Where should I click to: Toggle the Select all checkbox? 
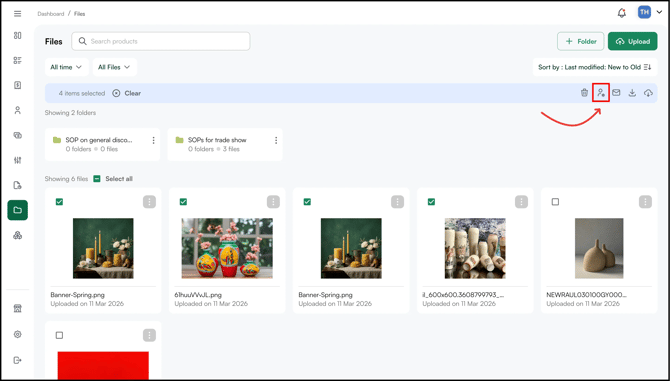(97, 179)
